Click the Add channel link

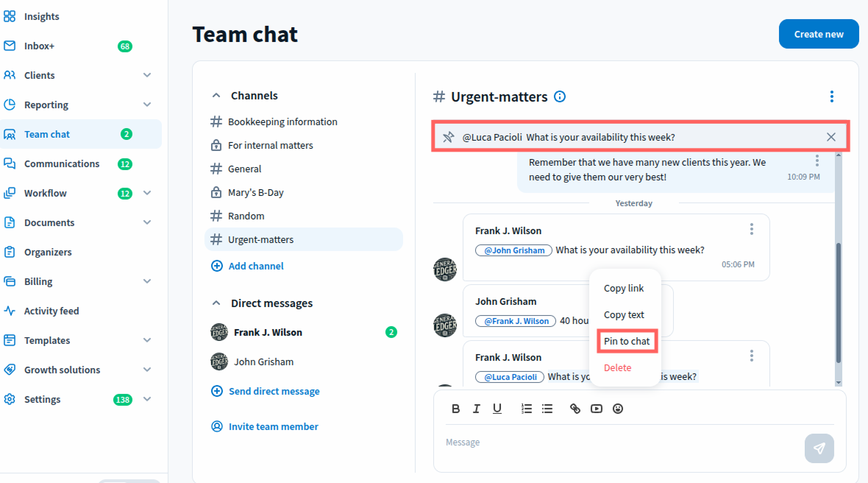[x=255, y=266]
